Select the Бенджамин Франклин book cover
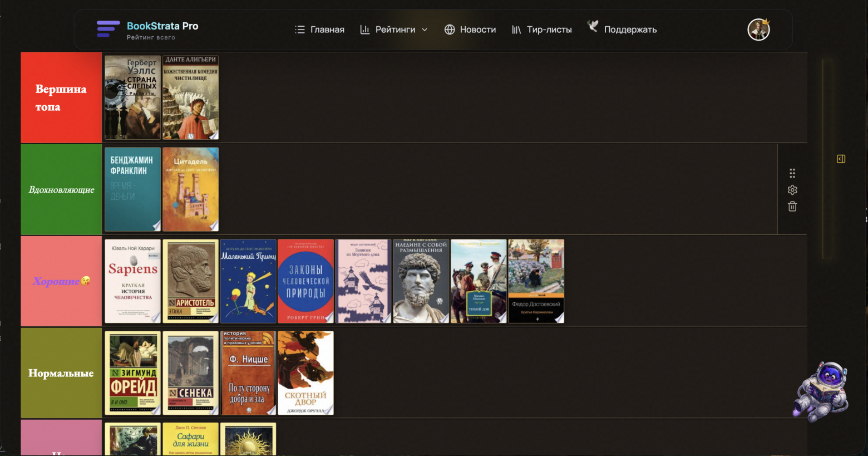The image size is (868, 456). click(x=132, y=189)
